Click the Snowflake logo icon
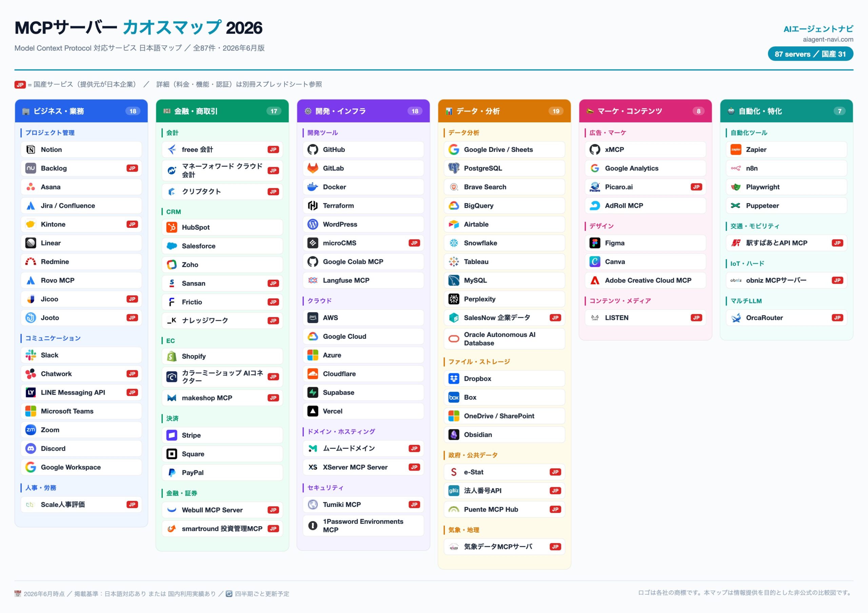 [454, 243]
